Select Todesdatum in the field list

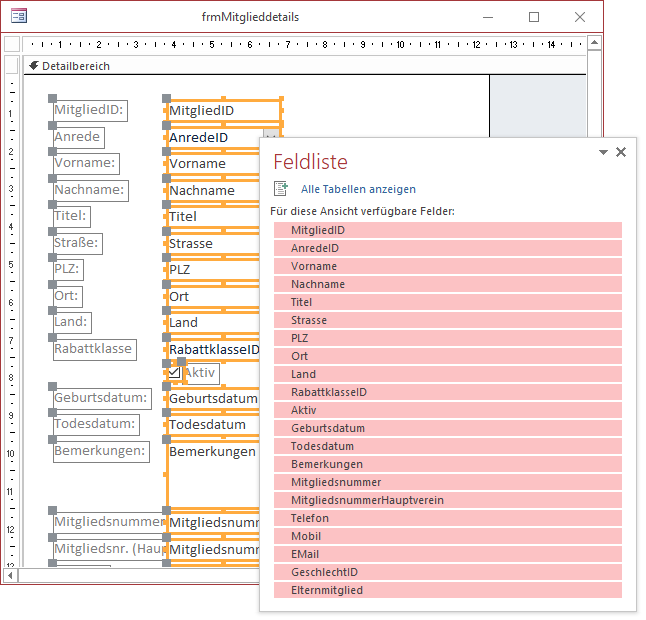448,446
